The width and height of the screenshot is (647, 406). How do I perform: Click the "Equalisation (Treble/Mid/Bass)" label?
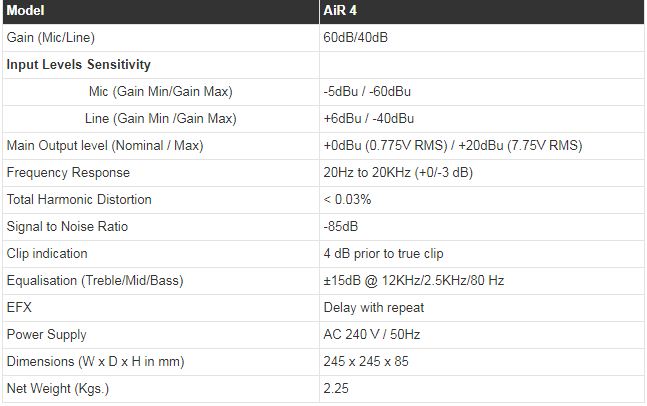(95, 281)
